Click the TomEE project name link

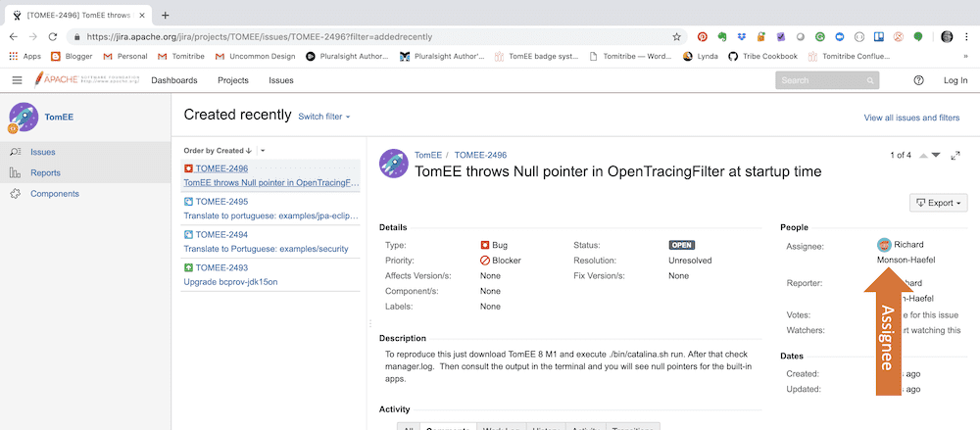tap(60, 117)
